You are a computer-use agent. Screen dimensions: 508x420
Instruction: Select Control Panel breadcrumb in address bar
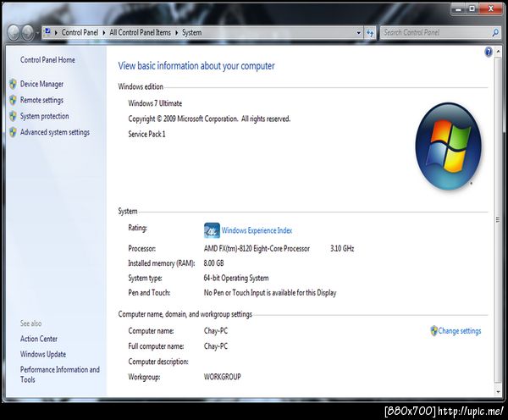(x=80, y=32)
